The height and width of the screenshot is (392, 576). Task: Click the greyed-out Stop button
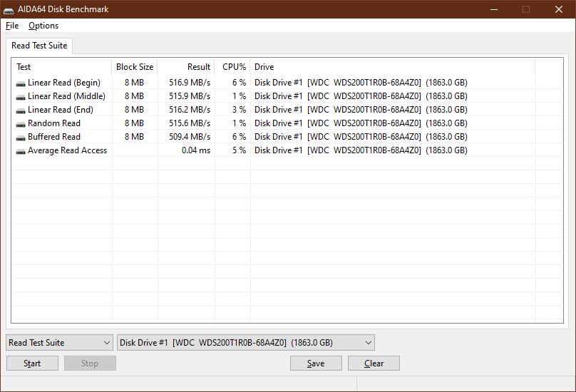[x=90, y=363]
